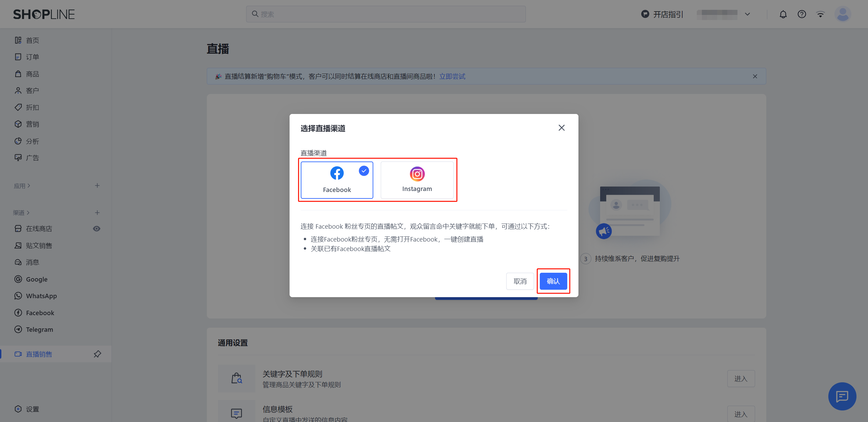
Task: Open the user avatar profile menu
Action: pyautogui.click(x=843, y=14)
